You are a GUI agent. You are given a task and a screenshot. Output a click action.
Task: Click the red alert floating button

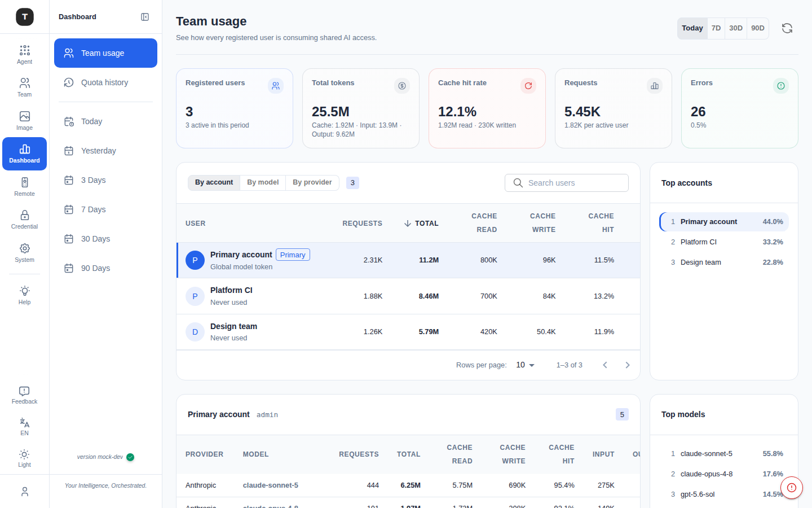pos(792,488)
